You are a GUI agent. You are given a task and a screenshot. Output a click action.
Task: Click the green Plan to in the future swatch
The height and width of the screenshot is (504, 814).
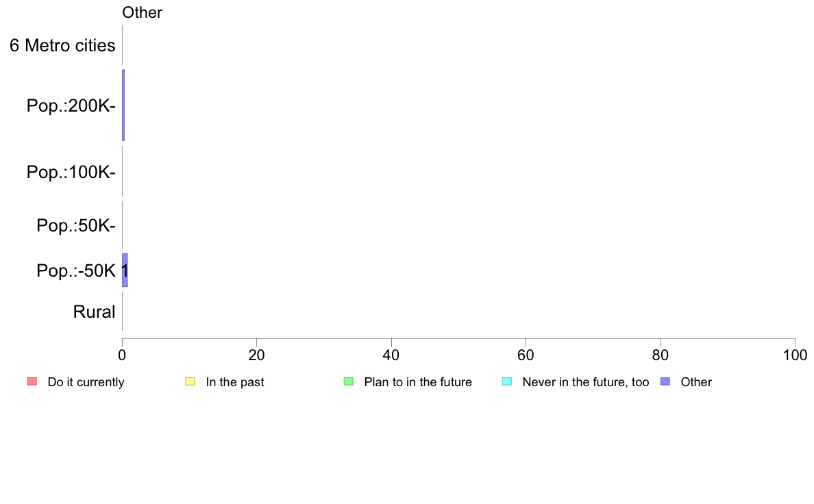point(349,381)
